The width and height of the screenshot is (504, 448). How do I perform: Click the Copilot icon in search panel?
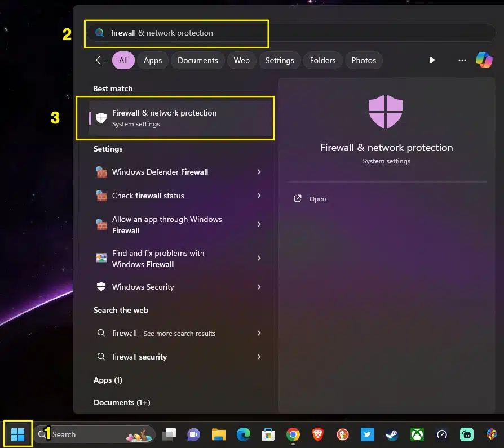[x=484, y=60]
